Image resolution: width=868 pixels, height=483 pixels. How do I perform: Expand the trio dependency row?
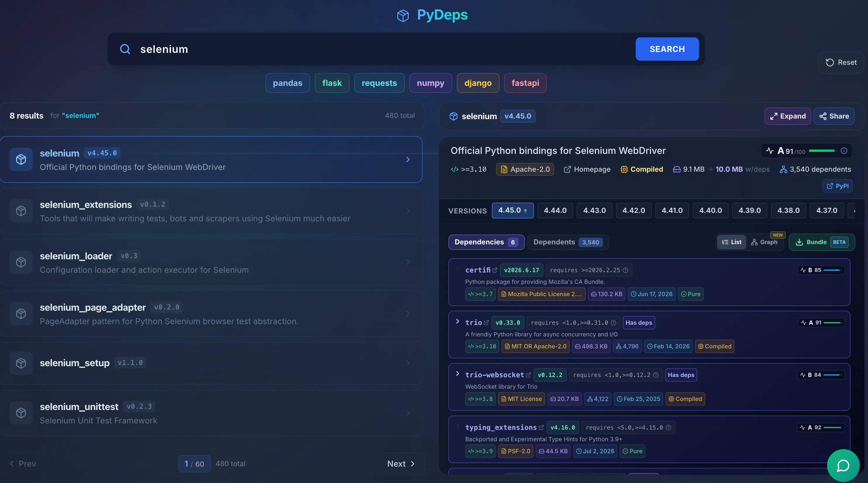457,322
